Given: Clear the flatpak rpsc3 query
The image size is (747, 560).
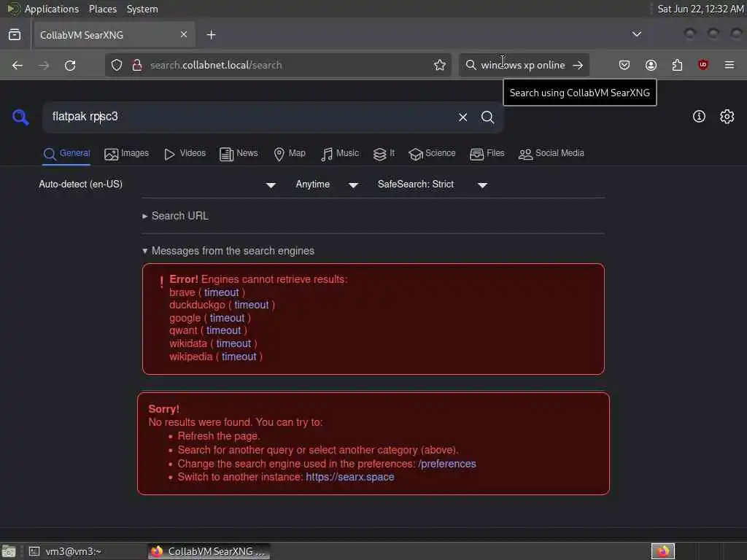Looking at the screenshot, I should click(462, 117).
